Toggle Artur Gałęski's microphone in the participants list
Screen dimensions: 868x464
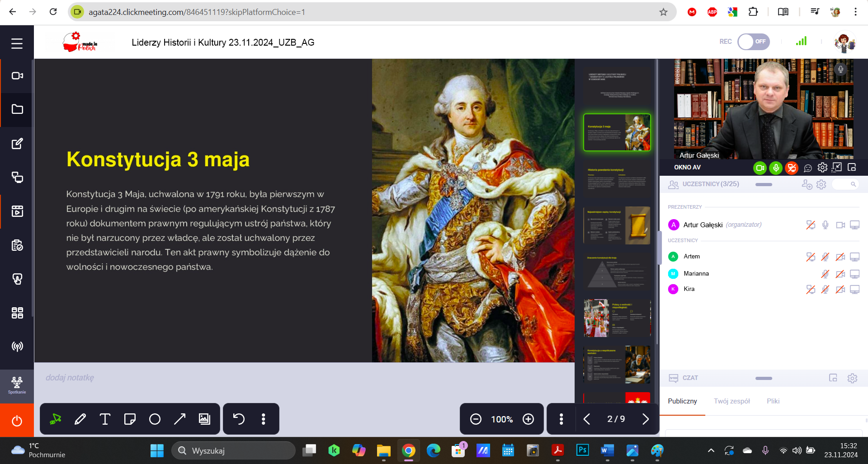[x=825, y=225]
